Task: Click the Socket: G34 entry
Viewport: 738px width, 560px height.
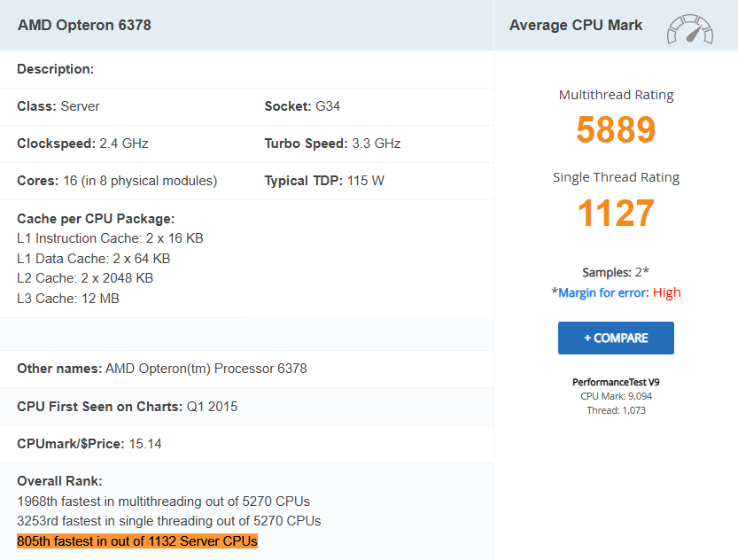Action: pyautogui.click(x=302, y=106)
